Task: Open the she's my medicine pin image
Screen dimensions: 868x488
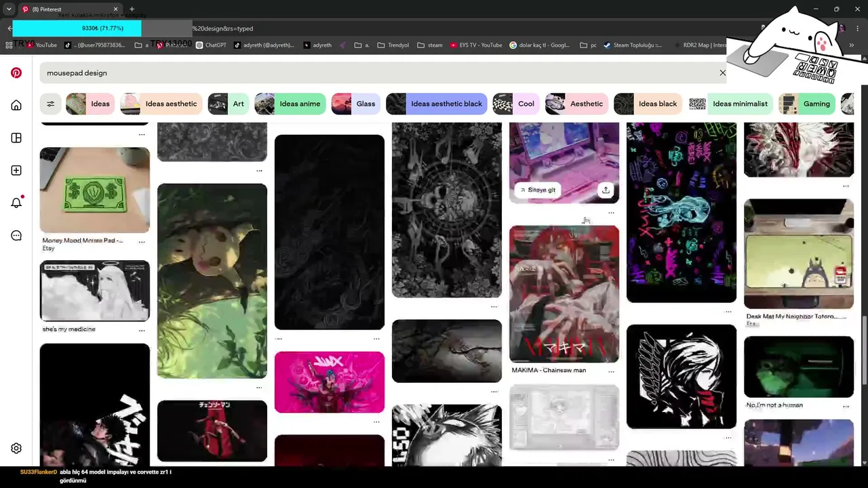Action: tap(95, 291)
